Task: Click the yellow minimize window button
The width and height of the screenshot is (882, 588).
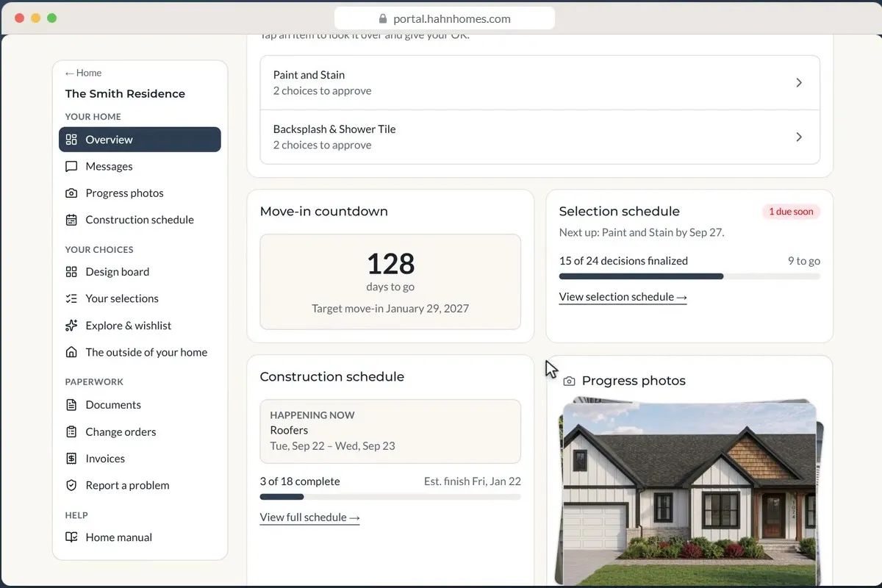Action: tap(35, 18)
